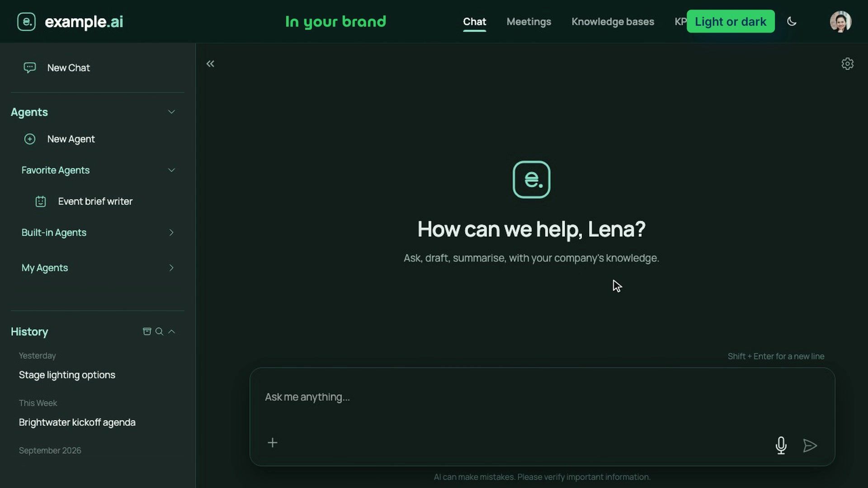
Task: Search chat history with magnifier icon
Action: point(159,332)
